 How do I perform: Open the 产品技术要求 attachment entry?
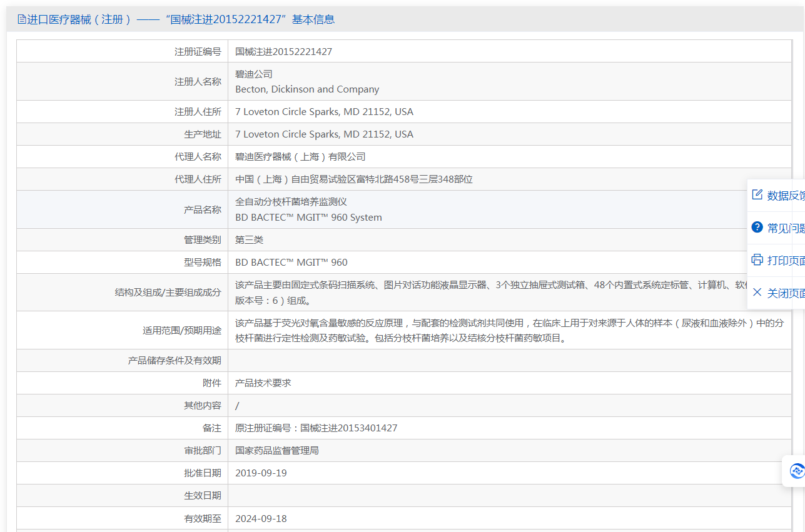263,383
